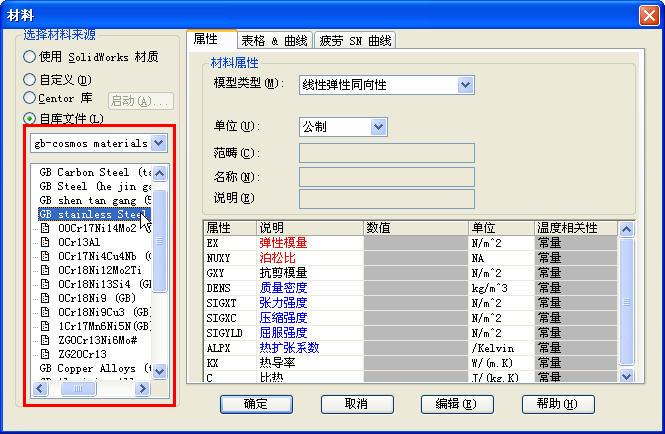
Task: Open 模型类型 dropdown
Action: (x=466, y=85)
